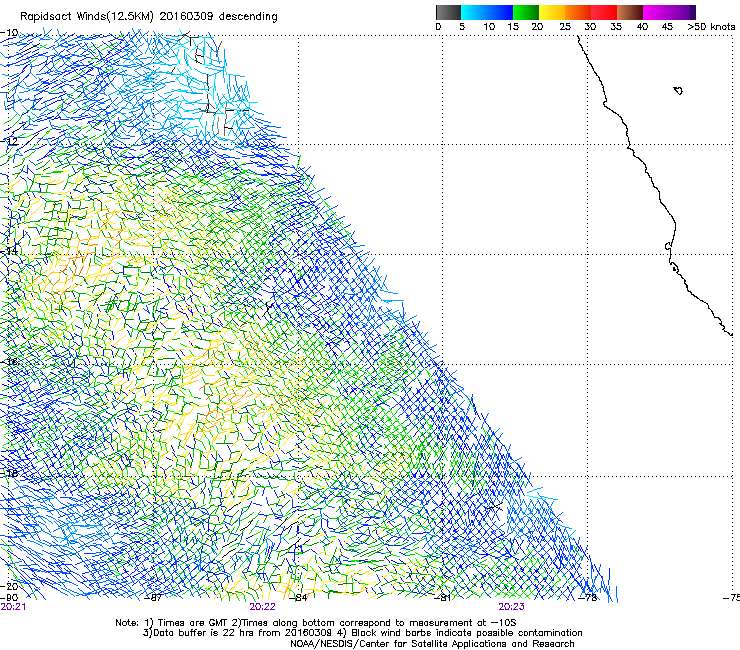
Task: Click the '25' legend scale label
Action: [565, 27]
